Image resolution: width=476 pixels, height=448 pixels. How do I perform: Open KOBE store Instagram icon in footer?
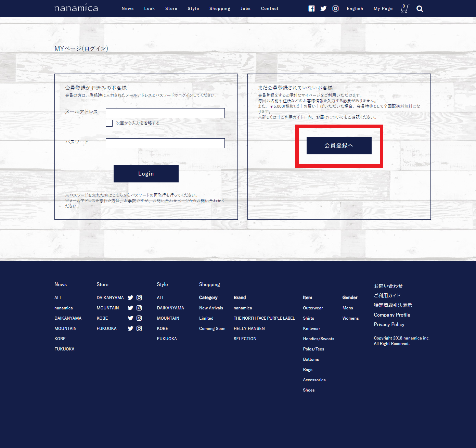139,318
